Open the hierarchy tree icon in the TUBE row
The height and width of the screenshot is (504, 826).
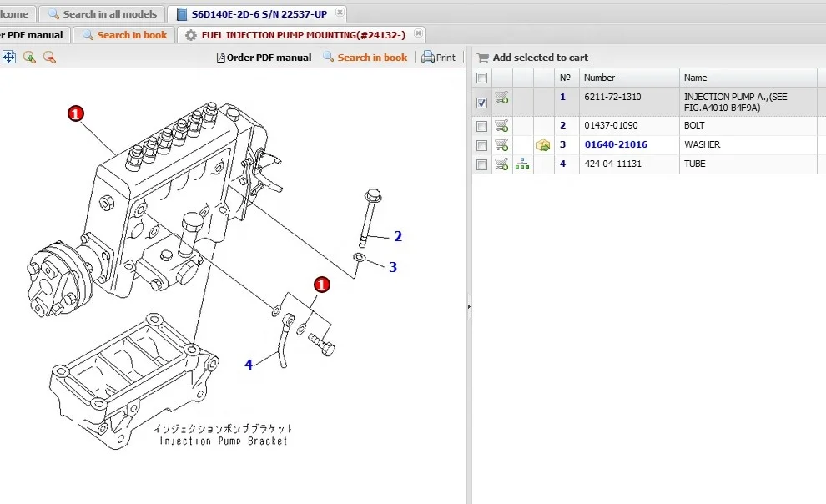(x=522, y=164)
